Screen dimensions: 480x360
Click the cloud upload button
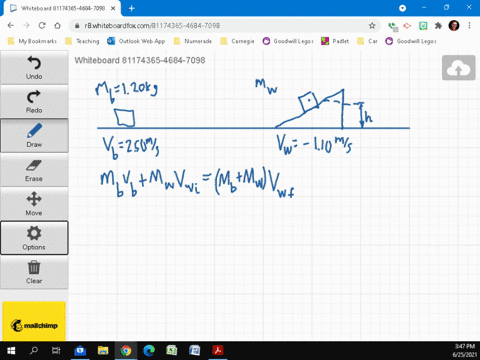click(x=459, y=68)
